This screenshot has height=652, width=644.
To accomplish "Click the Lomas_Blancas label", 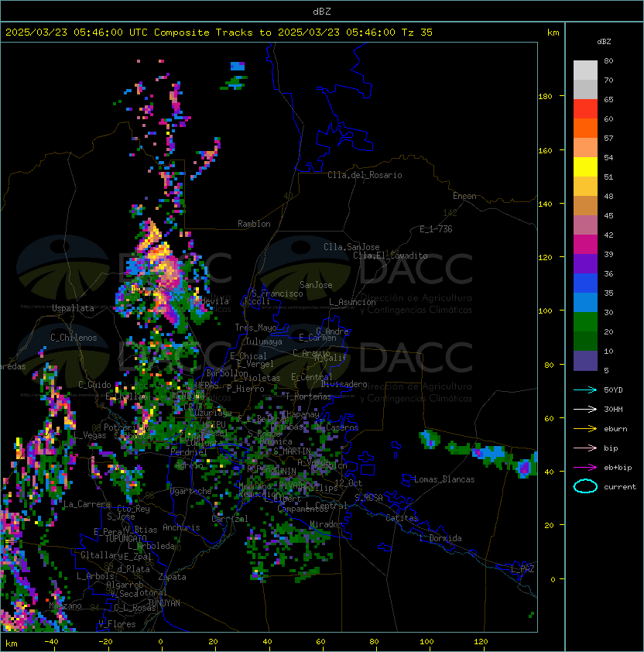I will [x=444, y=479].
